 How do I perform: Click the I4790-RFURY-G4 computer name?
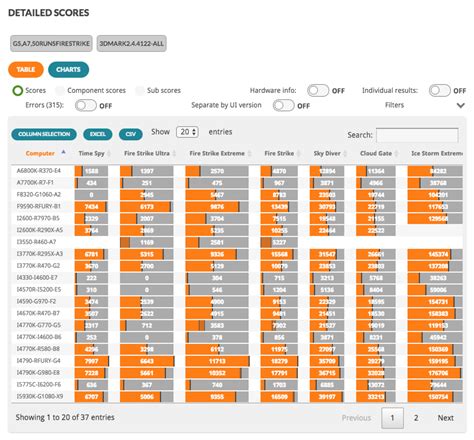click(x=39, y=361)
